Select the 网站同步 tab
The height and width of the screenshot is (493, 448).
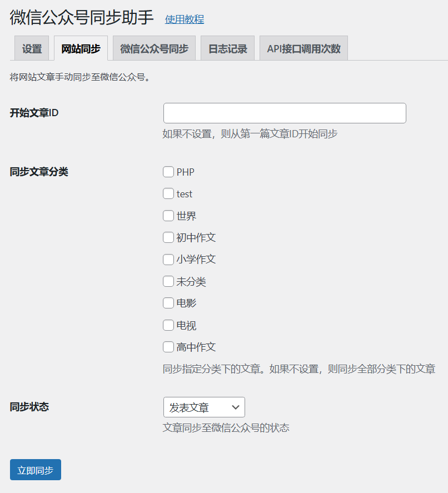tap(81, 48)
